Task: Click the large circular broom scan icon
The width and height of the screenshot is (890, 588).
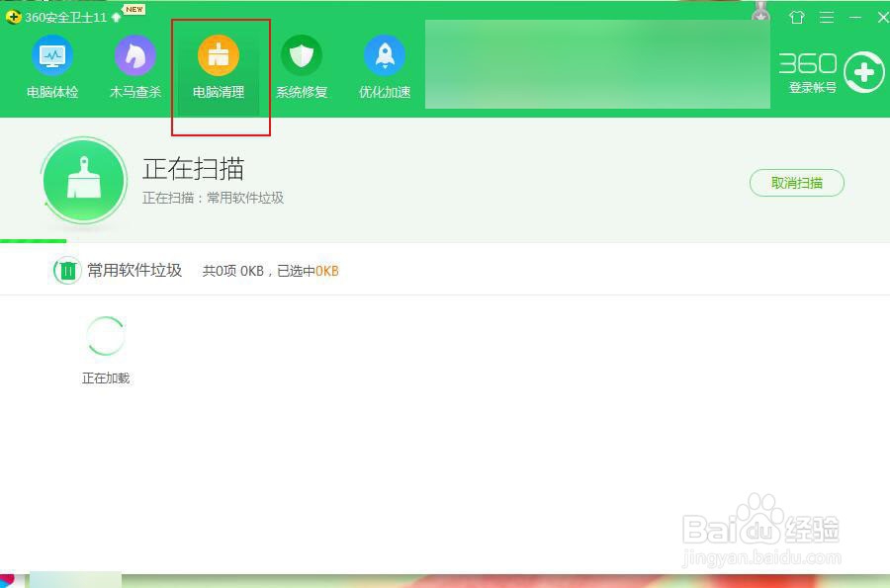Action: [x=84, y=180]
